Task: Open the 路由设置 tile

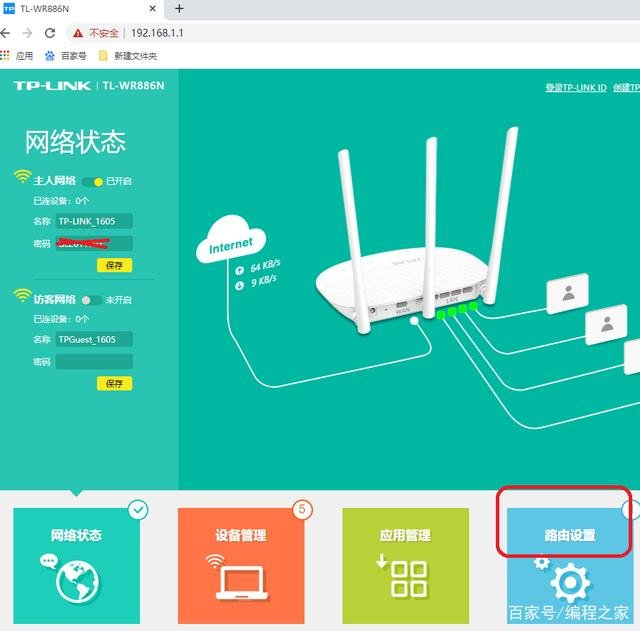Action: coord(570,566)
